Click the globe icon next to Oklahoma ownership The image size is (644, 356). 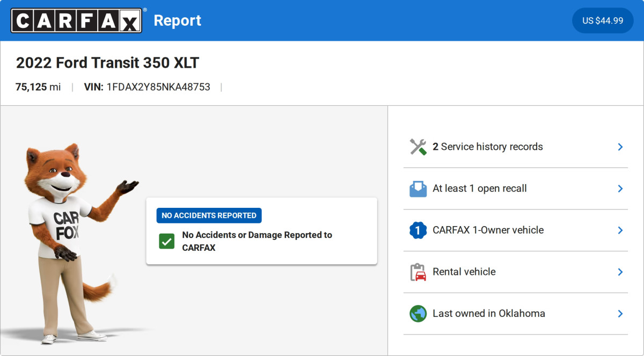tap(418, 314)
